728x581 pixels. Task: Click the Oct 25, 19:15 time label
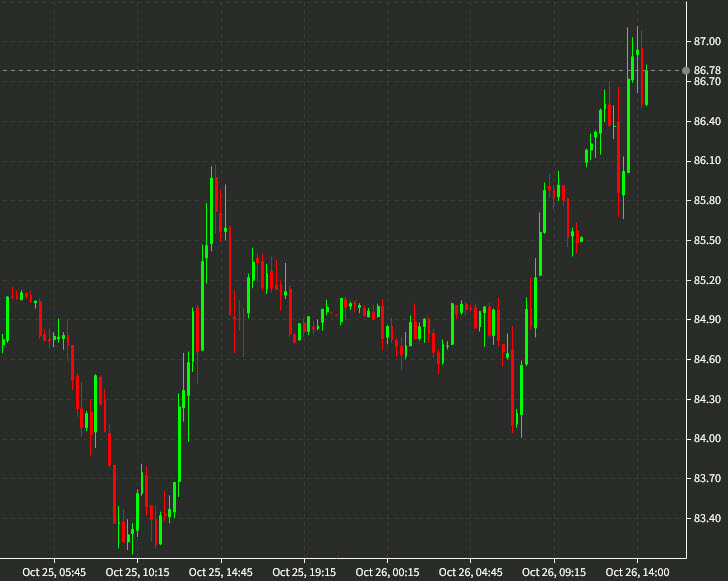[304, 572]
